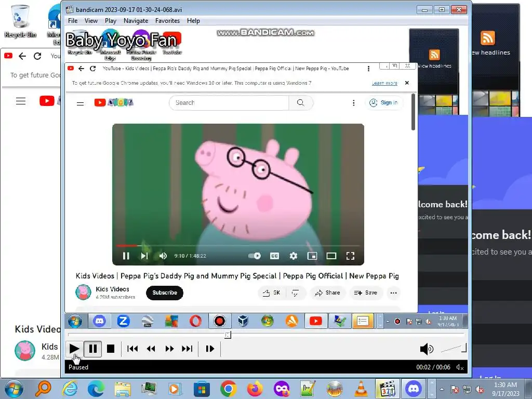532x399 pixels.
Task: Enable YouTube miniplayer mode
Action: coord(312,256)
